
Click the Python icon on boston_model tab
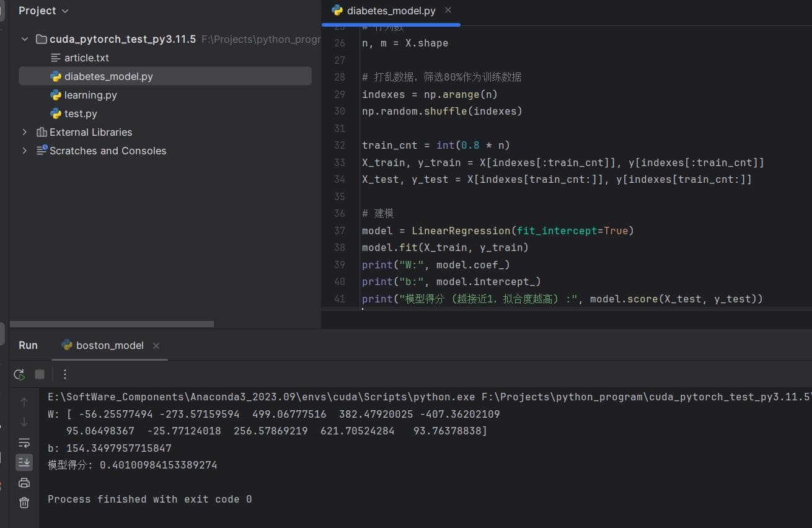coord(67,345)
